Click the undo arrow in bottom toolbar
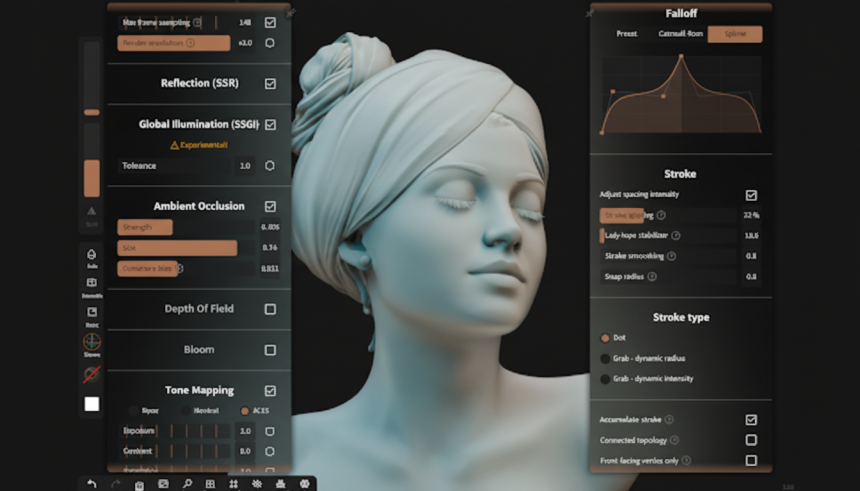Image resolution: width=860 pixels, height=491 pixels. [x=92, y=484]
